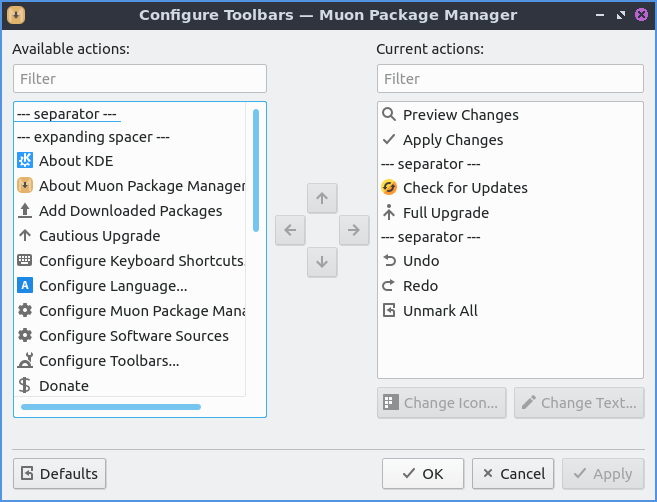Click the Check for Updates icon
The height and width of the screenshot is (502, 657).
pyautogui.click(x=390, y=187)
